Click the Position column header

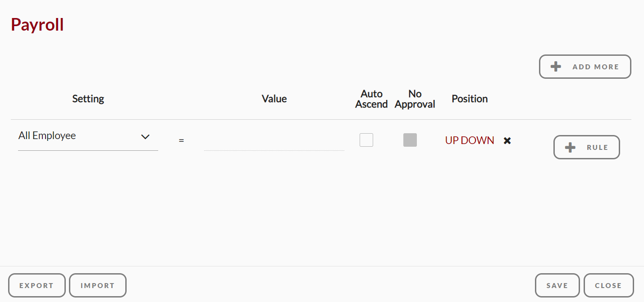click(x=470, y=99)
